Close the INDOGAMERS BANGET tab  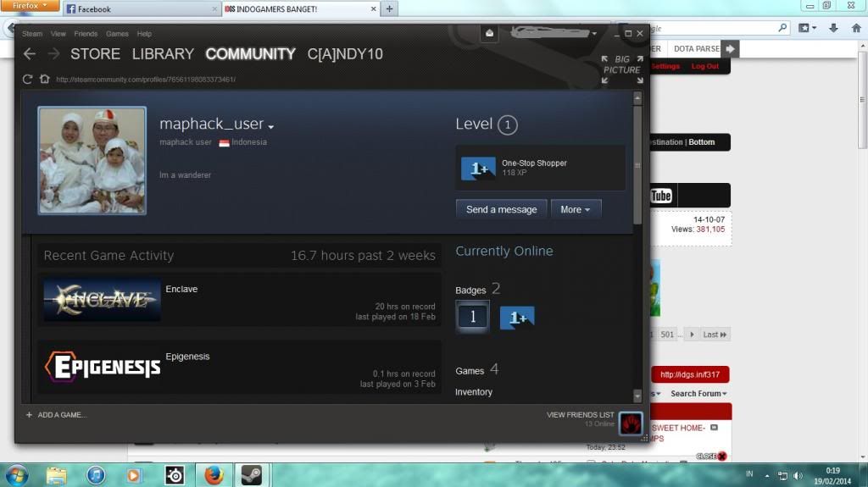click(373, 8)
